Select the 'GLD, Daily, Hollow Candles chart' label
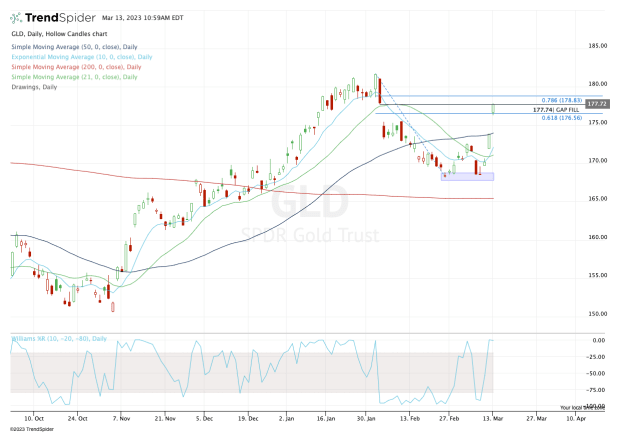620x434 pixels. tap(59, 34)
